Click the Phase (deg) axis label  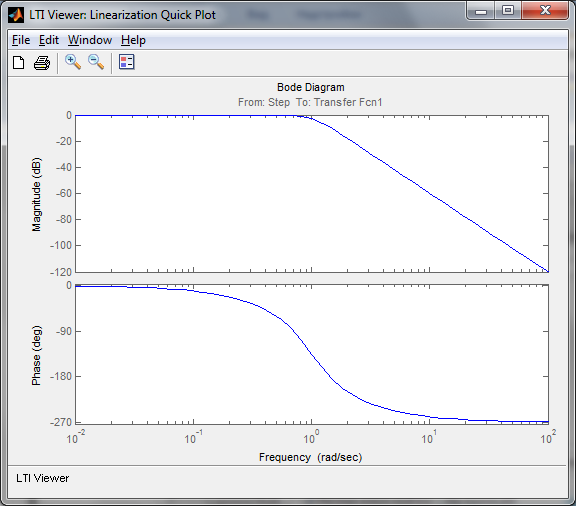click(36, 355)
